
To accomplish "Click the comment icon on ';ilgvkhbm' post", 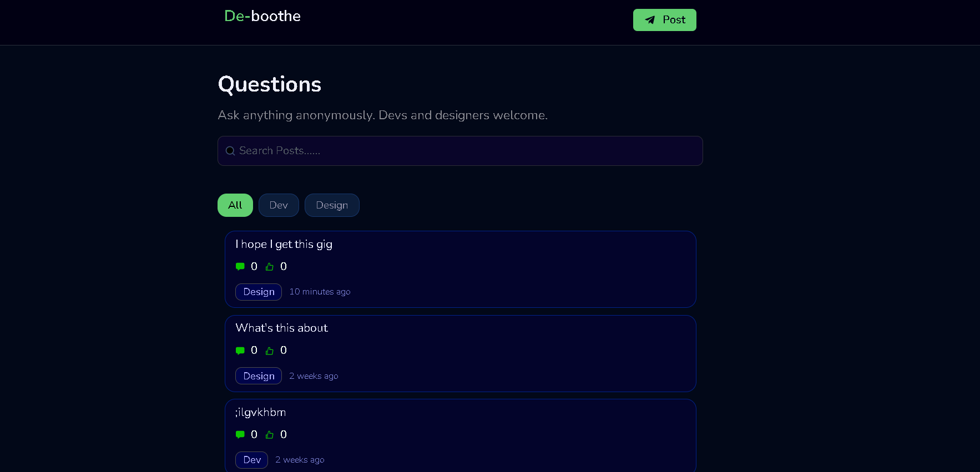I will [240, 435].
